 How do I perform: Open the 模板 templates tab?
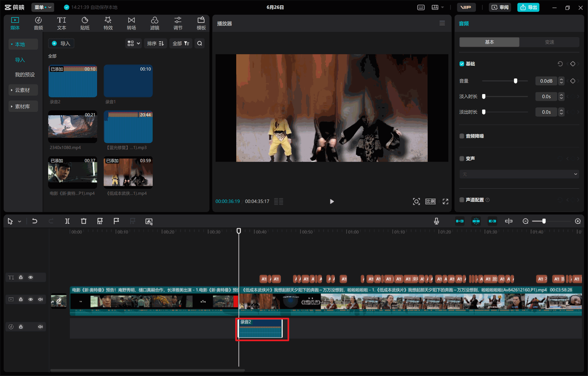[201, 23]
